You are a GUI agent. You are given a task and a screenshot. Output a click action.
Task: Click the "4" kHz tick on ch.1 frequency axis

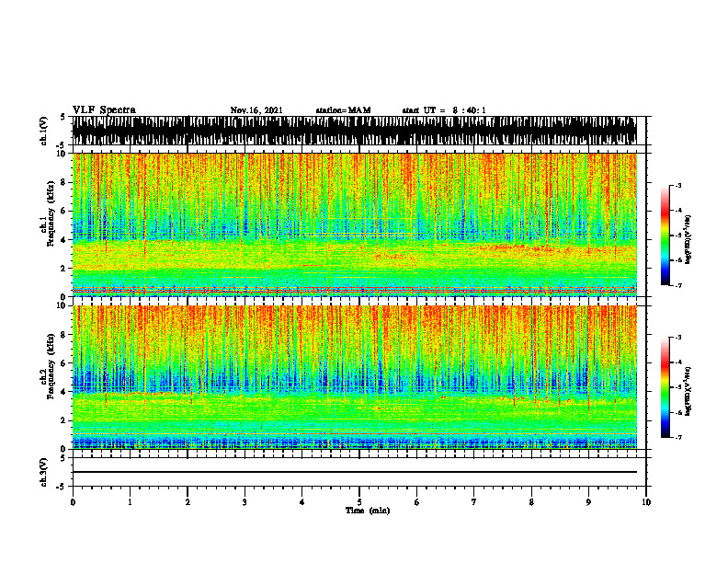coord(64,240)
